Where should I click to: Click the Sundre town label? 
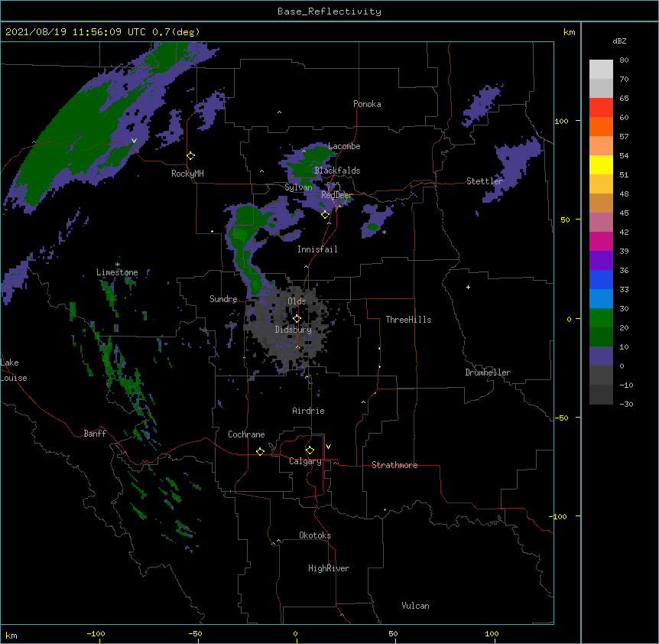[x=223, y=299]
